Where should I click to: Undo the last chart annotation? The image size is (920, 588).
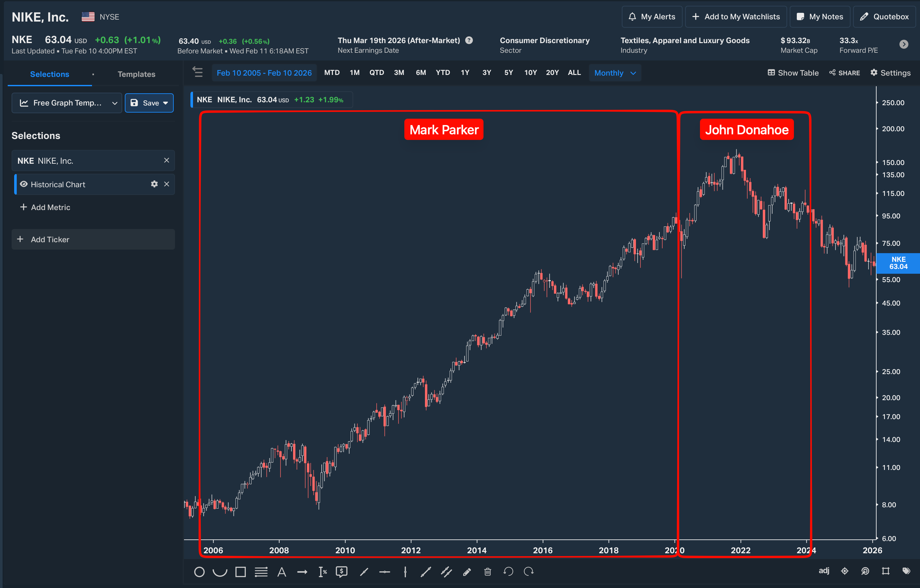point(509,572)
